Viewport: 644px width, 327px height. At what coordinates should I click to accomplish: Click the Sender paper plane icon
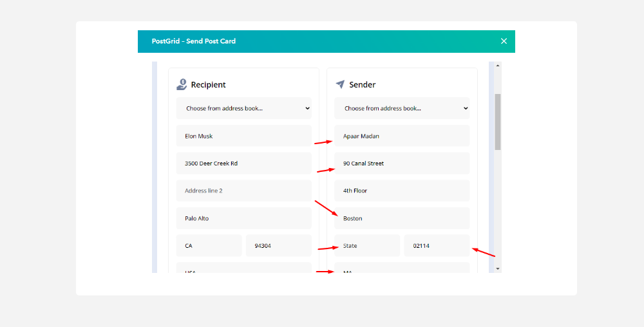(340, 84)
